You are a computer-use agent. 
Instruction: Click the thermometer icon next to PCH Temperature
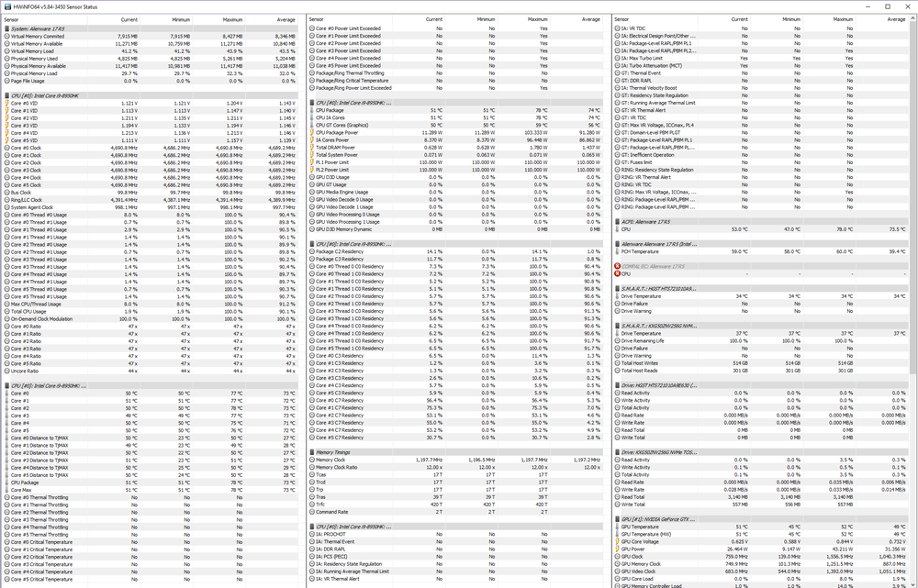(x=618, y=250)
